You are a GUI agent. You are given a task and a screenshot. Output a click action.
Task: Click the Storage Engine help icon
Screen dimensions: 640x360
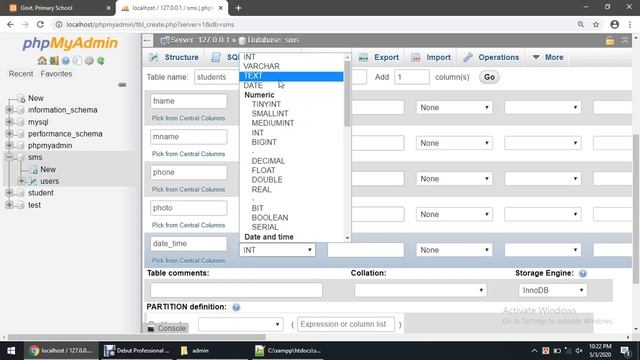point(583,273)
